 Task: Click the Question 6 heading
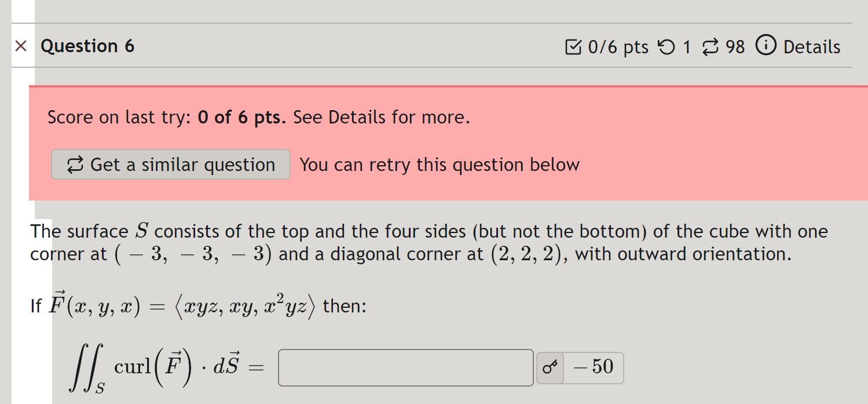click(x=87, y=46)
